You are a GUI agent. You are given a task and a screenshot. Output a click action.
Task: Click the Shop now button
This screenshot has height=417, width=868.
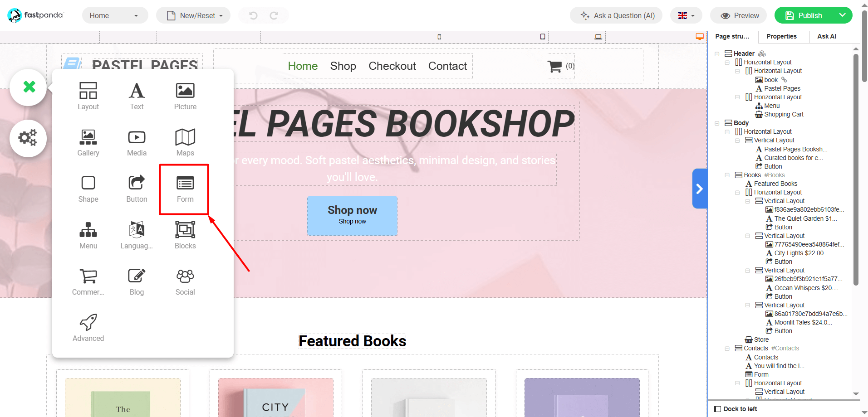click(x=352, y=214)
